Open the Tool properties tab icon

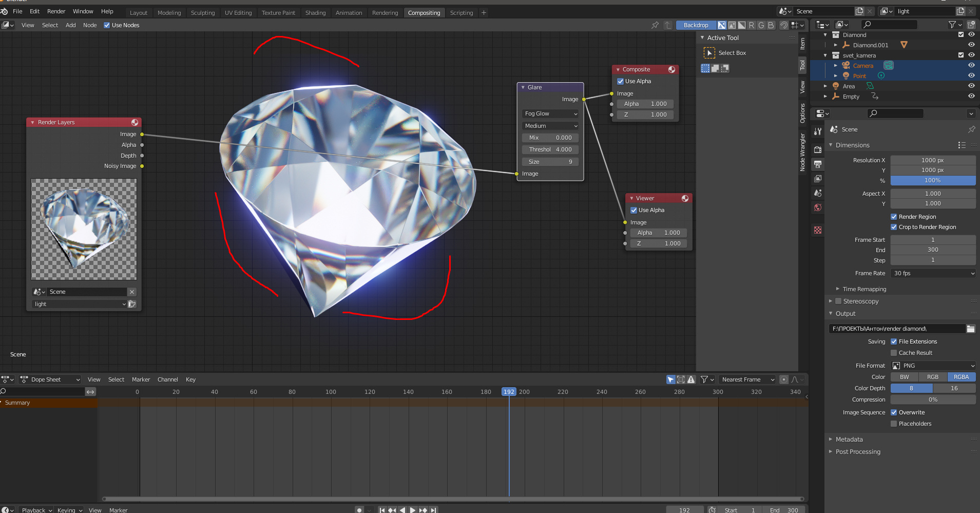[818, 132]
